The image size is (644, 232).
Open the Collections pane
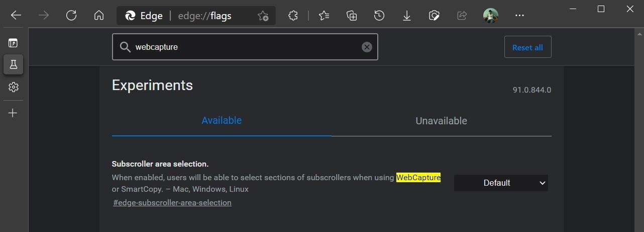coord(352,16)
